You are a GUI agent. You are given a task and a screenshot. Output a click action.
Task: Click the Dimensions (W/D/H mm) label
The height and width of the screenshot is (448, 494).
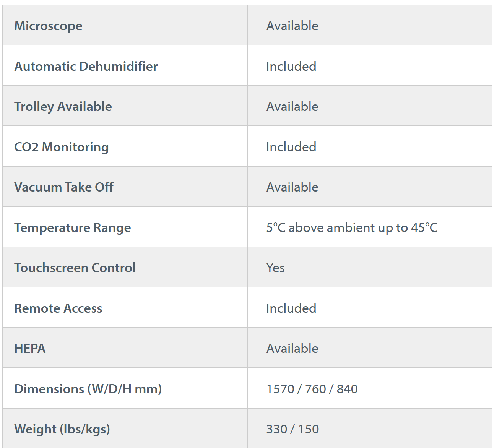(x=88, y=389)
